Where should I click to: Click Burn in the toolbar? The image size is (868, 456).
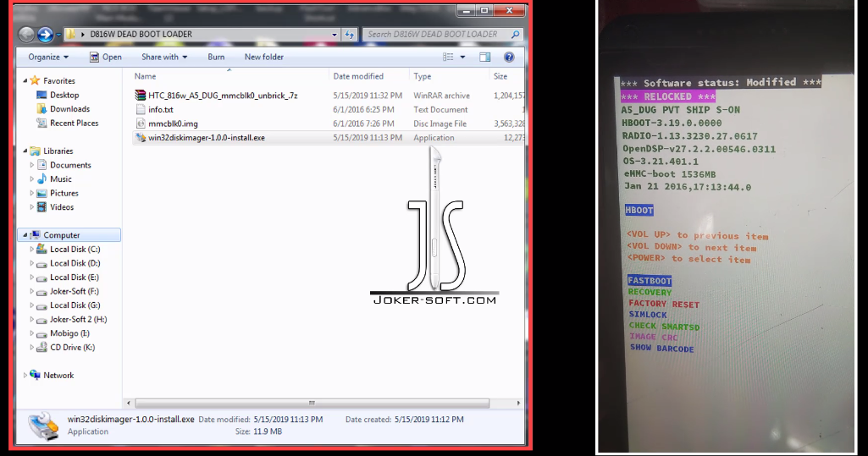coord(217,57)
